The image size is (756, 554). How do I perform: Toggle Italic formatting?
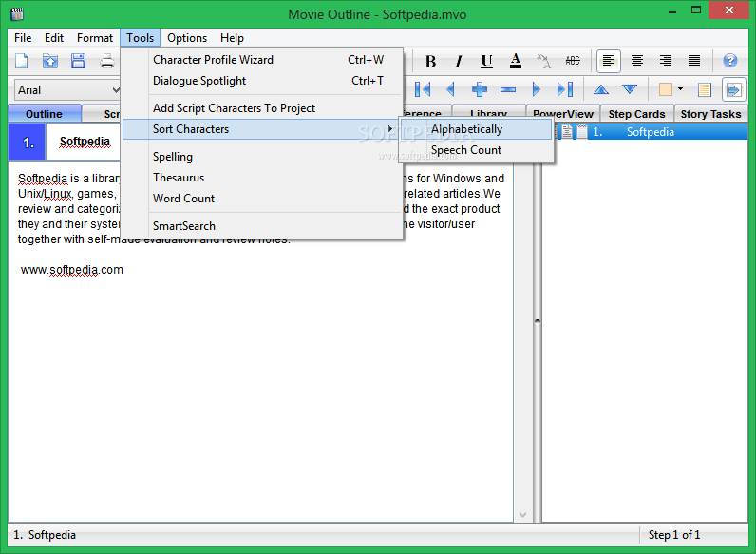[459, 61]
